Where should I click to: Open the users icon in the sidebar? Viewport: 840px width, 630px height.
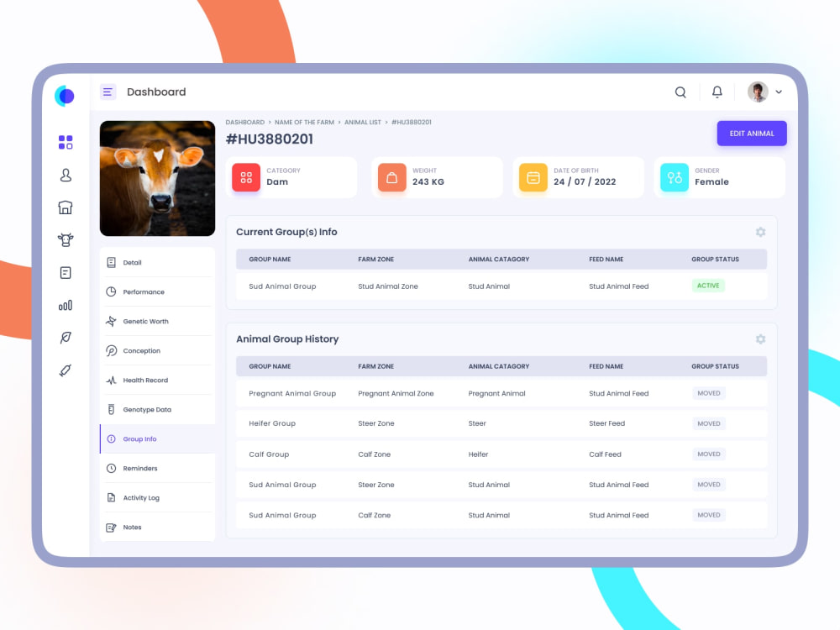pos(66,176)
